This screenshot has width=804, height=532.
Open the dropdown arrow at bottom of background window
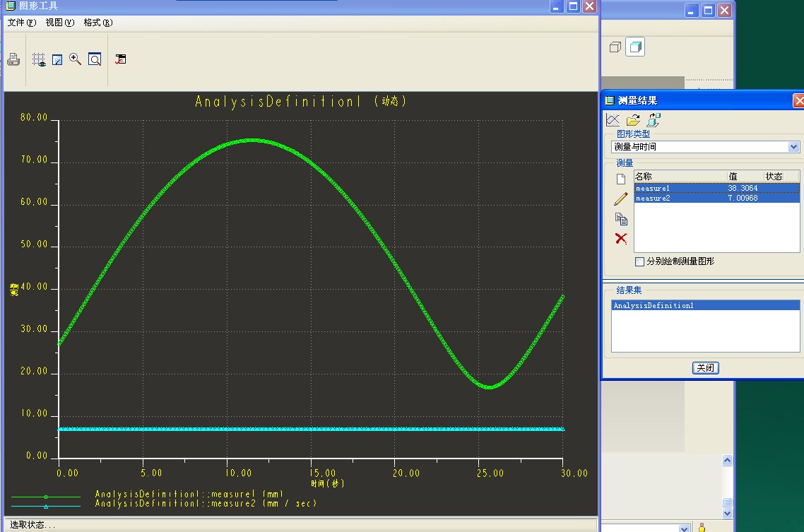(x=684, y=528)
